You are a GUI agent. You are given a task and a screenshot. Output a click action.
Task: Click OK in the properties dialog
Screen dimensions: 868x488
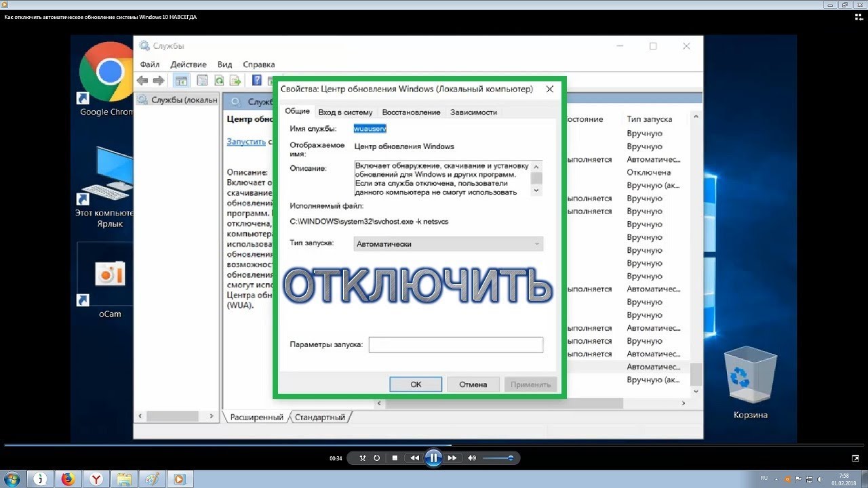pos(416,384)
